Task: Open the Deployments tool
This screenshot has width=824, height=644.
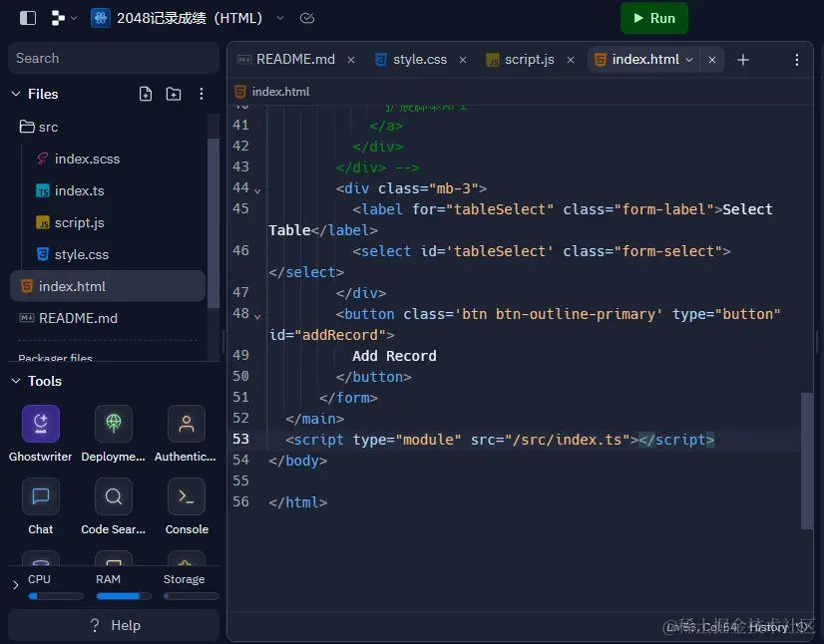Action: pyautogui.click(x=114, y=434)
